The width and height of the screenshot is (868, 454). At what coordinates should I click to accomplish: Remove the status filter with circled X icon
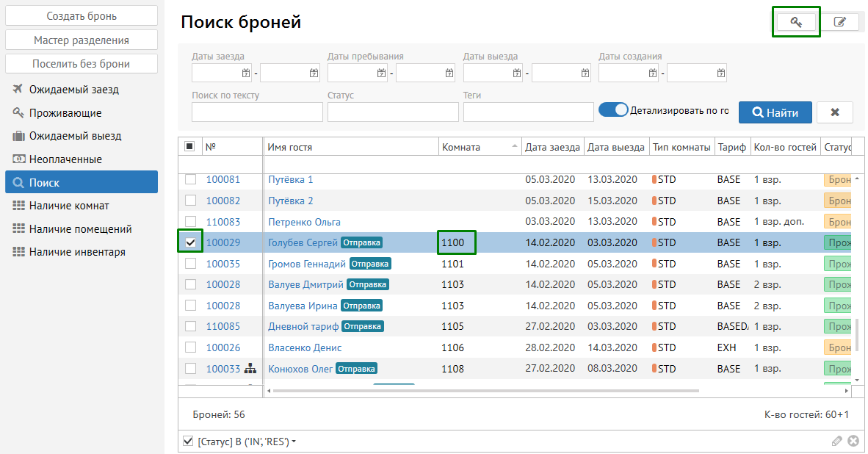pyautogui.click(x=853, y=441)
